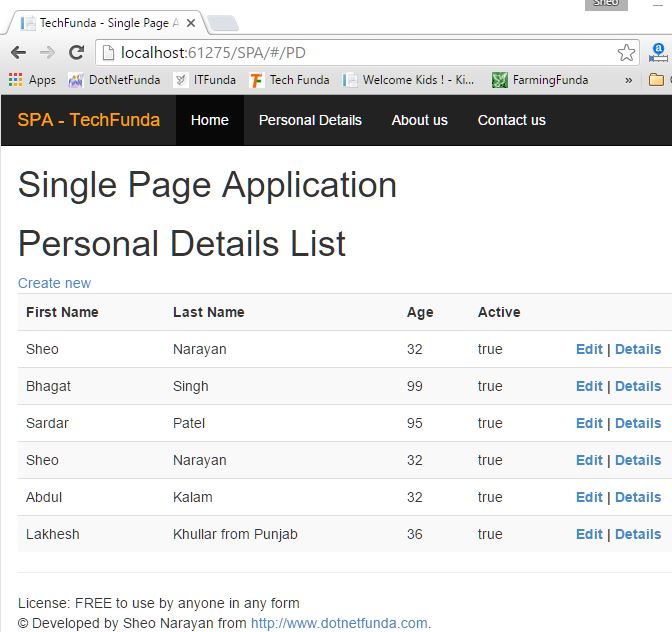This screenshot has height=632, width=672.
Task: View Details for Sheo Narayan first row
Action: (x=638, y=349)
